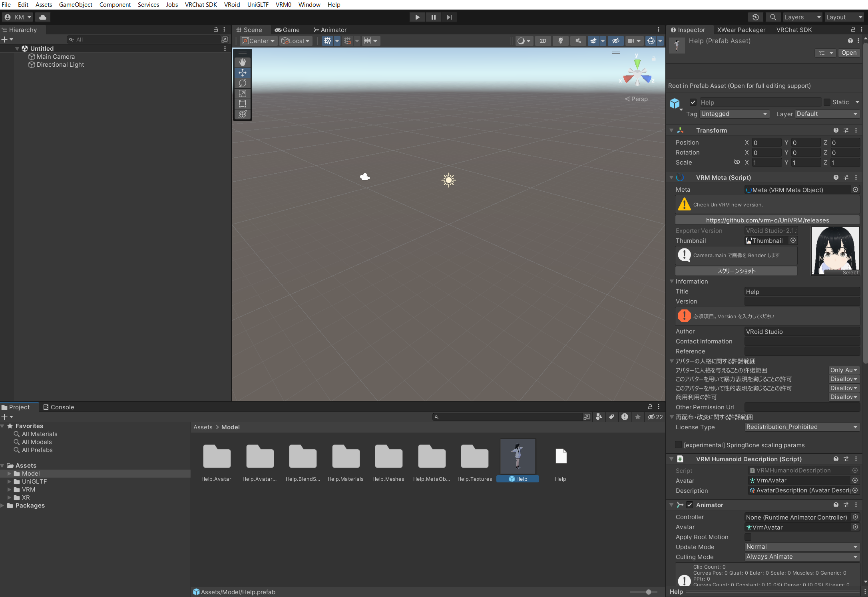Viewport: 868px width, 597px height.
Task: Open the Layers dropdown
Action: (802, 17)
